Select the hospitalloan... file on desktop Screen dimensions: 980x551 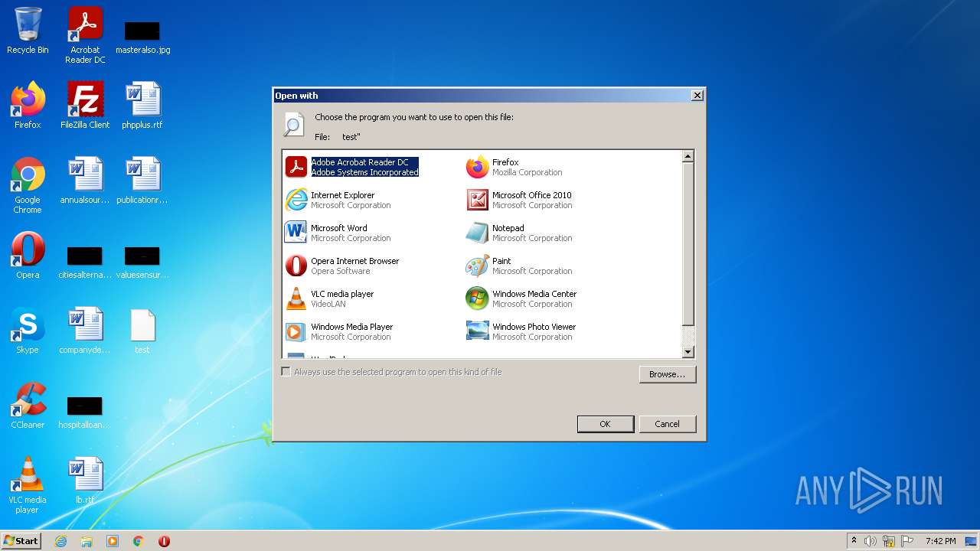point(85,413)
